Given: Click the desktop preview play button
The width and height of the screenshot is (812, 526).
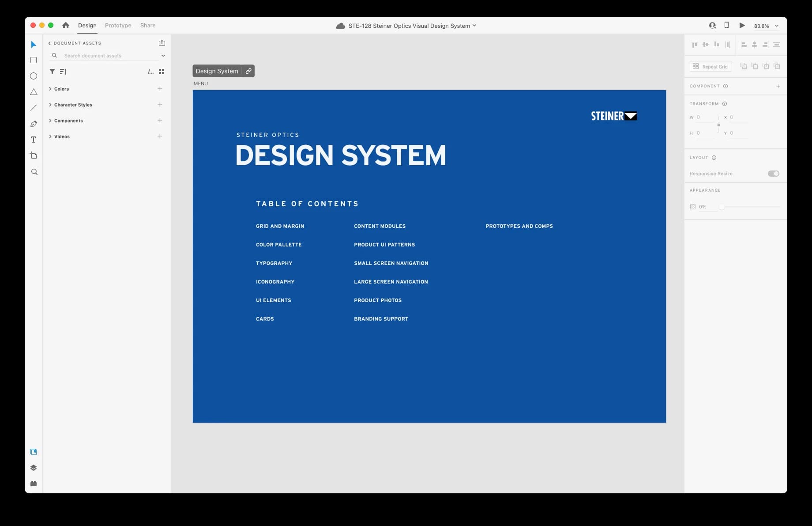Looking at the screenshot, I should point(742,26).
